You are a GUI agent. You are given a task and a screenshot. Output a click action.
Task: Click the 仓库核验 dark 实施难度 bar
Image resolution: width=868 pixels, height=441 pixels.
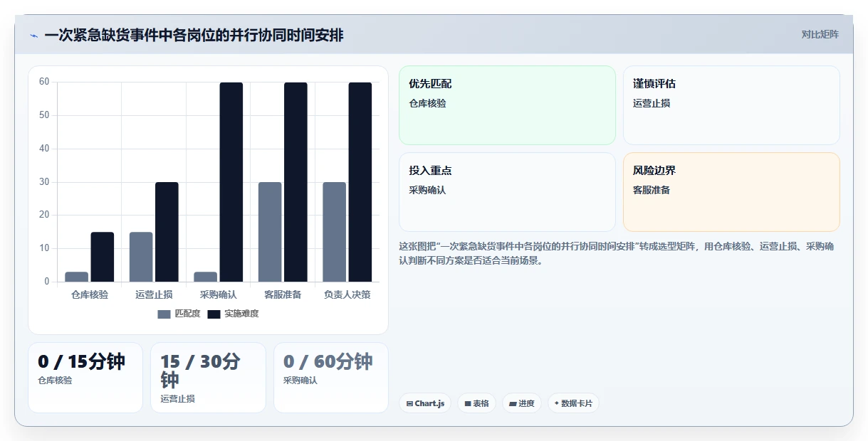coord(103,257)
